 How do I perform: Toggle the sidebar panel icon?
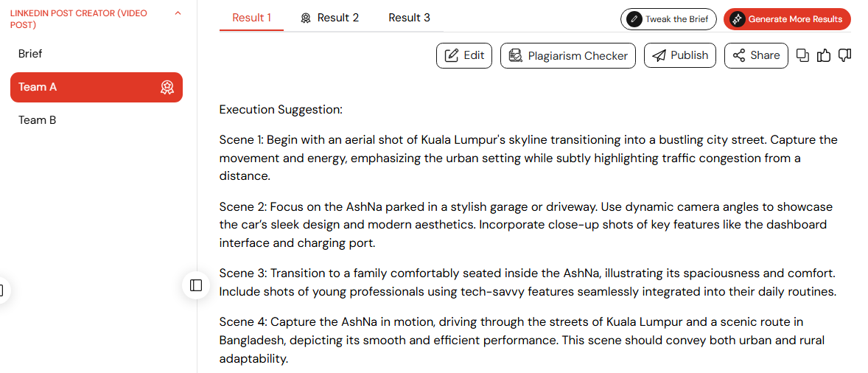click(x=196, y=285)
